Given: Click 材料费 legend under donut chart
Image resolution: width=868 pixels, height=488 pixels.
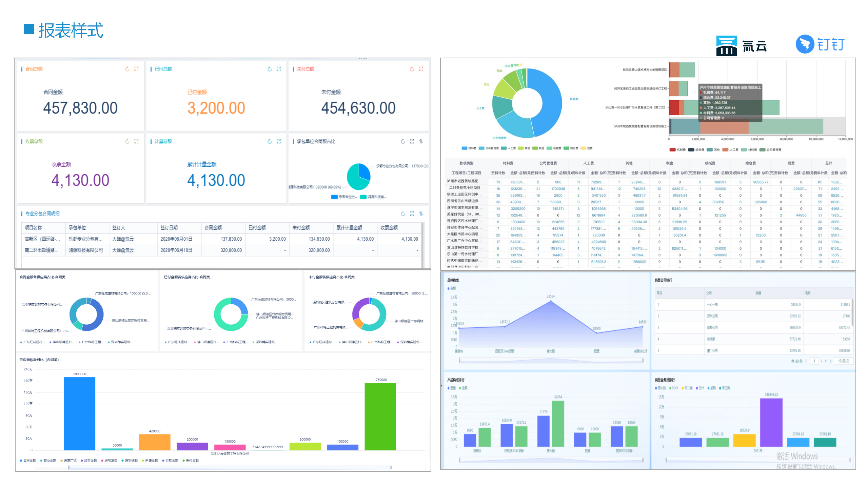Looking at the screenshot, I should pyautogui.click(x=469, y=148).
